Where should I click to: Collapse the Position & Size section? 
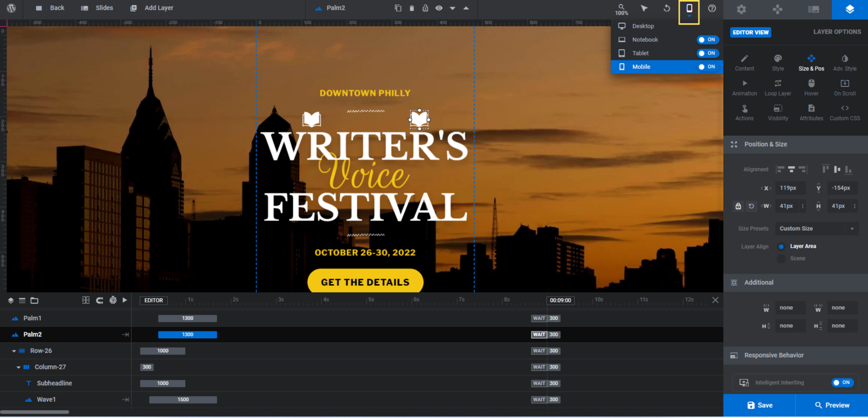click(796, 144)
